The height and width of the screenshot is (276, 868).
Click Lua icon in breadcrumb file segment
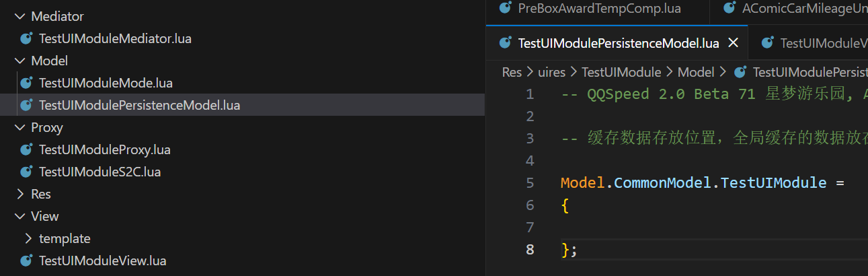click(740, 72)
